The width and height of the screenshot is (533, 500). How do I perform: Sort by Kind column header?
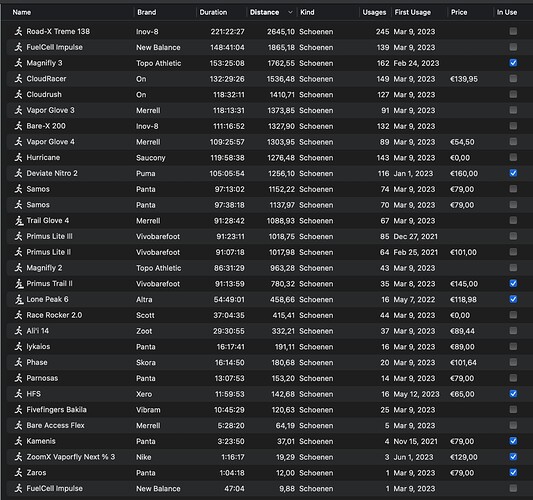307,12
